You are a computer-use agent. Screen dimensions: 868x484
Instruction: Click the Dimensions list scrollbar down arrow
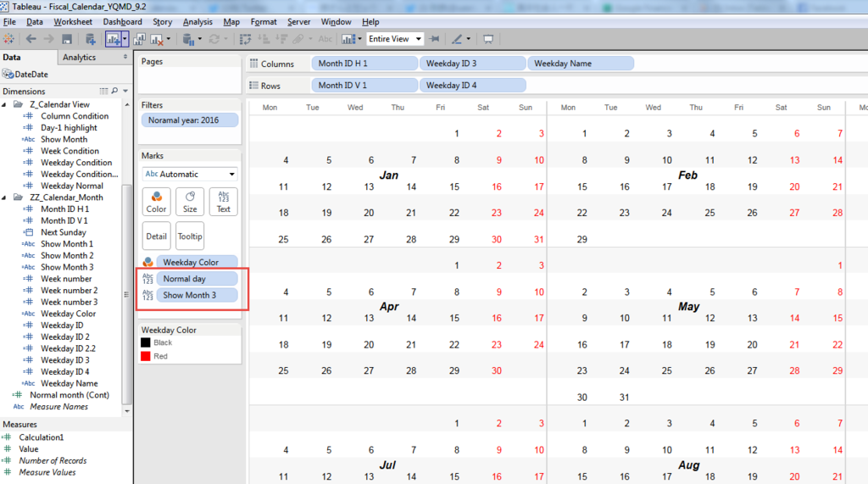[x=127, y=411]
